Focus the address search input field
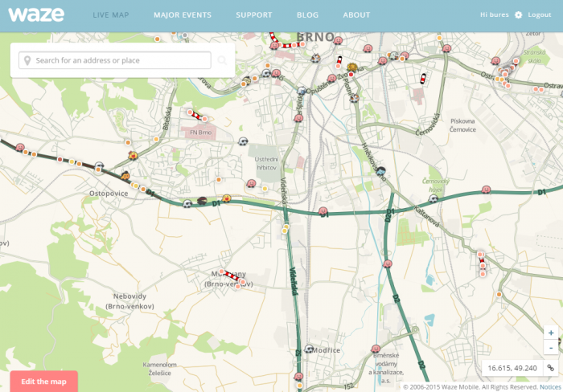563x392 pixels. coord(121,60)
